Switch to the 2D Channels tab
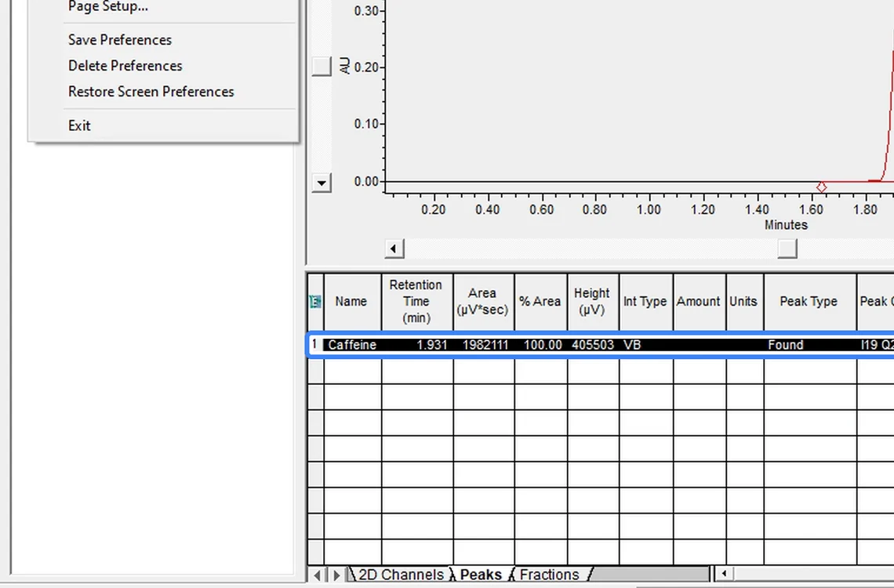The image size is (894, 588). tap(399, 575)
